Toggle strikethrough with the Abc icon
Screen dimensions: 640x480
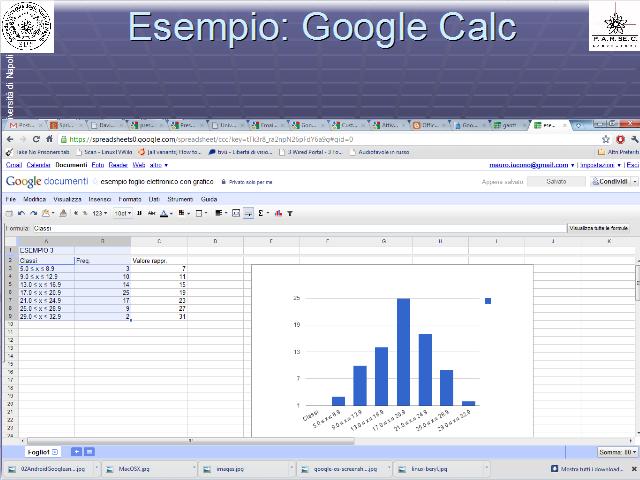[x=151, y=213]
